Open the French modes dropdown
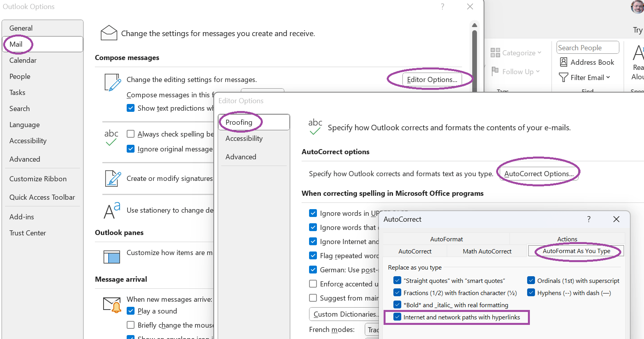 point(372,330)
